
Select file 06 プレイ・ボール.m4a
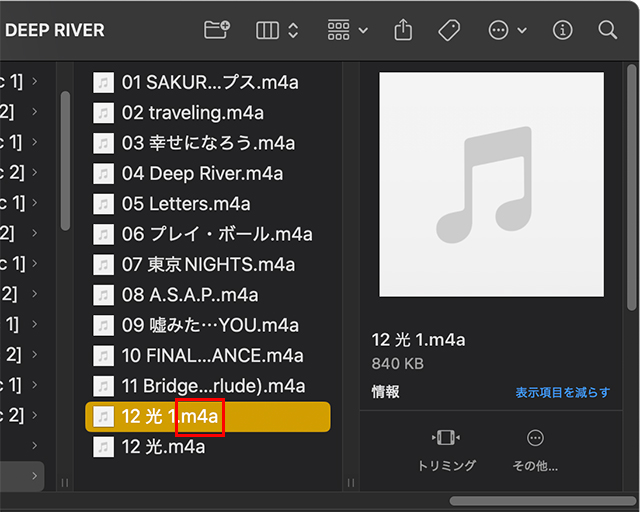click(208, 234)
